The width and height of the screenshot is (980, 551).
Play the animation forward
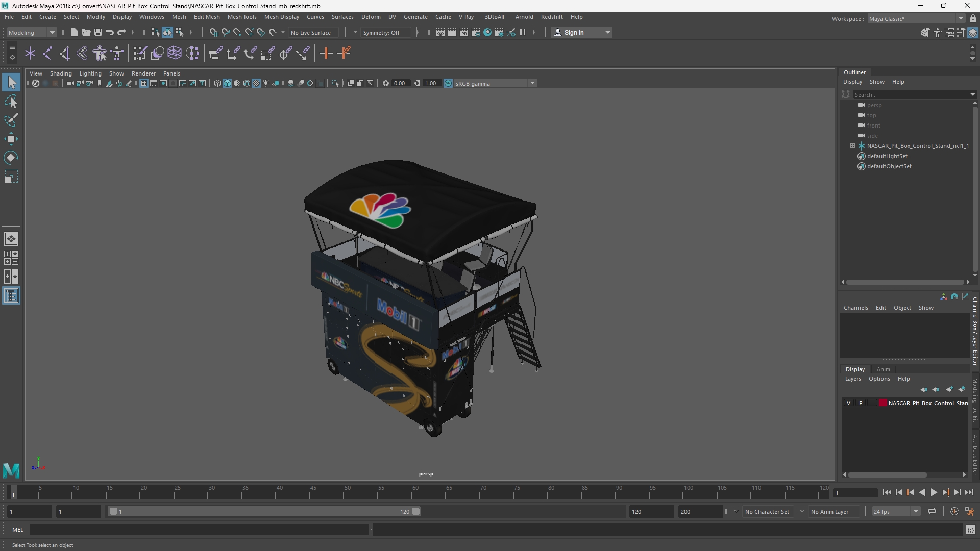point(934,493)
